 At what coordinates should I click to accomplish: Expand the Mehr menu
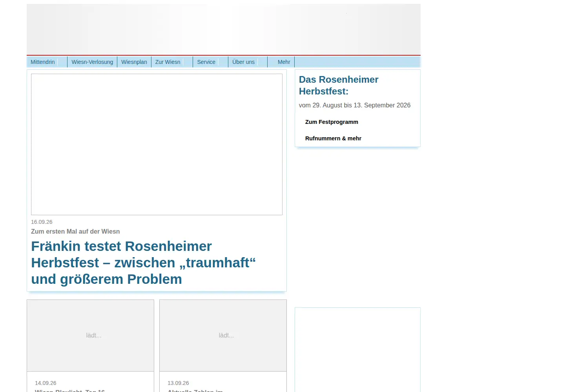tap(284, 62)
